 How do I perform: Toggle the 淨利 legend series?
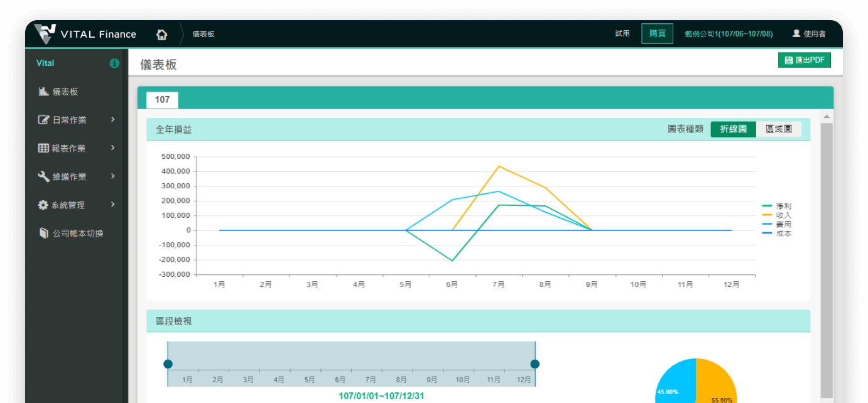coord(778,206)
